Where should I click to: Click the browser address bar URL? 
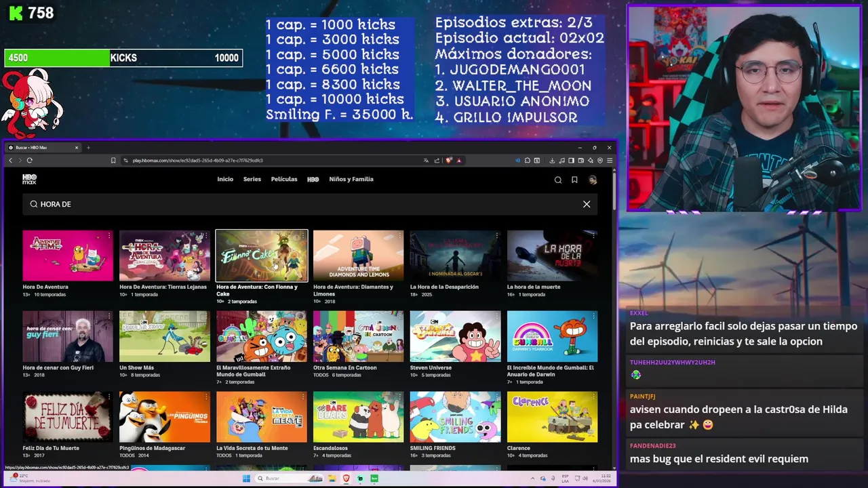click(197, 161)
